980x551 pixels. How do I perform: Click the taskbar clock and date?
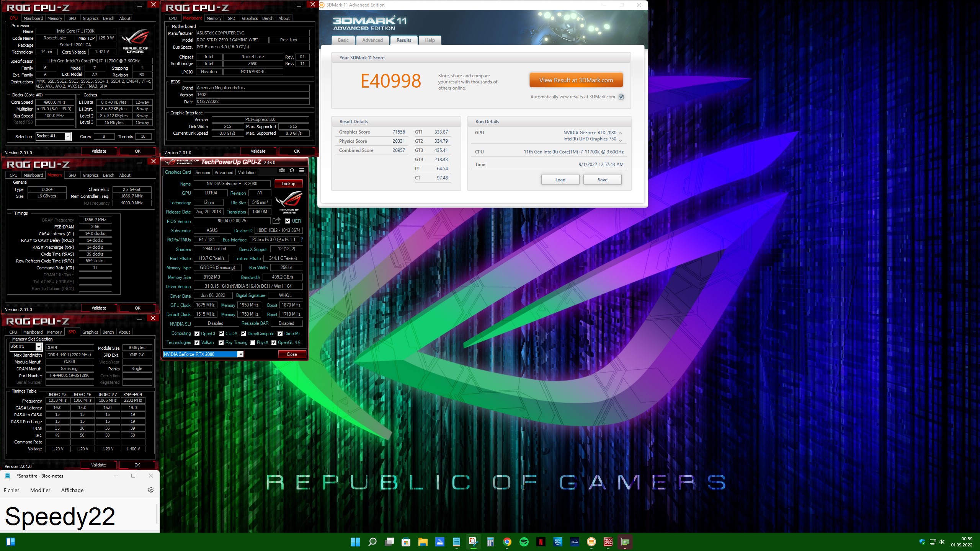coord(962,542)
